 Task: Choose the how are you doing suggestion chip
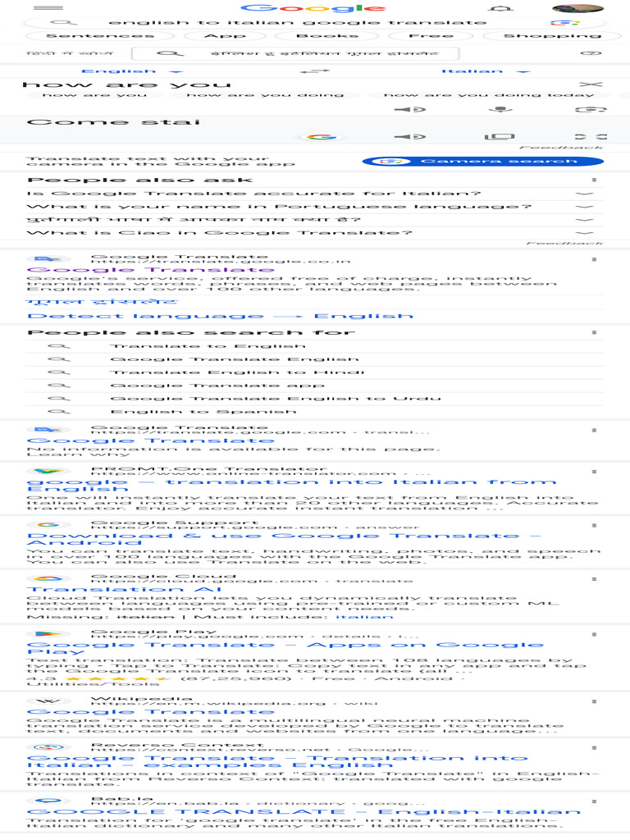(x=265, y=95)
